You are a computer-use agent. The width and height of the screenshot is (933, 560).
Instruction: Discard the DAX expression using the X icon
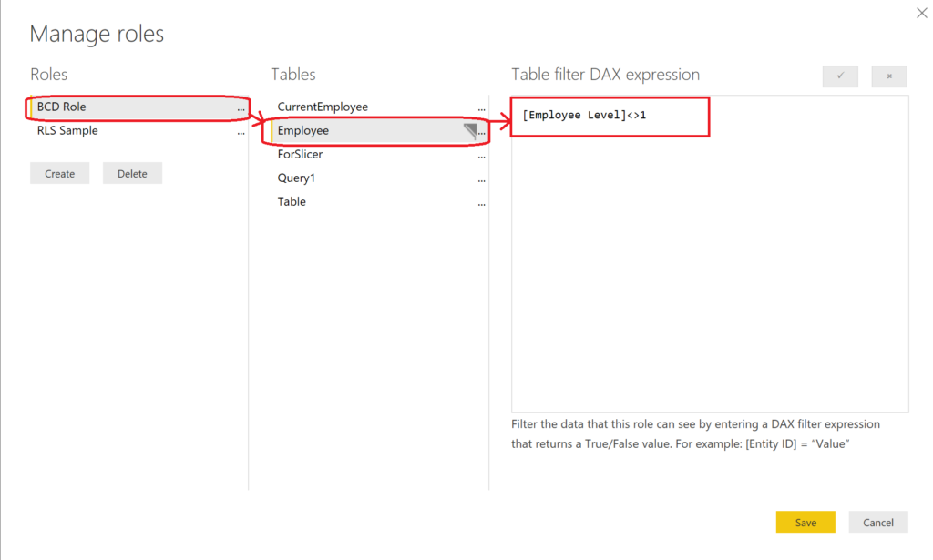point(888,76)
